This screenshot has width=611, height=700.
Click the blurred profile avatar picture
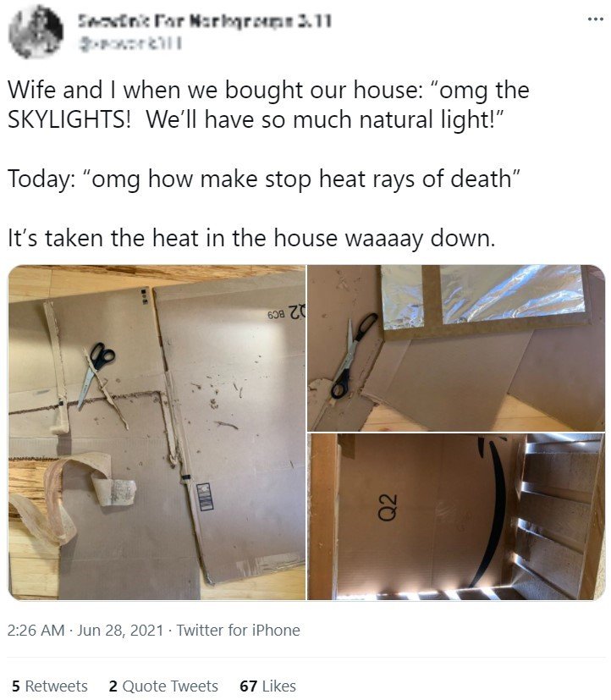coord(36,31)
